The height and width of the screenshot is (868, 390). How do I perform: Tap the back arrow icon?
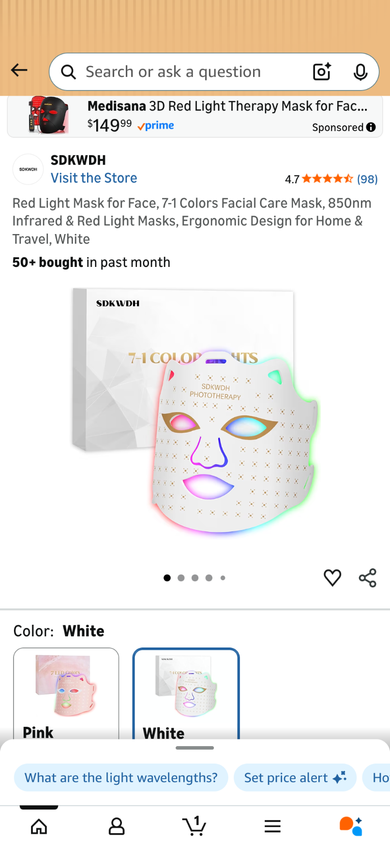[19, 71]
